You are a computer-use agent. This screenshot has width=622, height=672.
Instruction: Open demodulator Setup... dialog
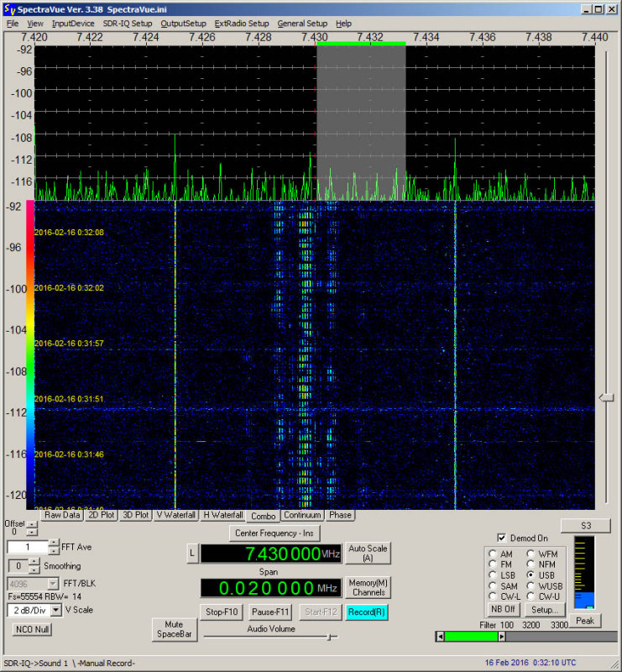pyautogui.click(x=545, y=609)
